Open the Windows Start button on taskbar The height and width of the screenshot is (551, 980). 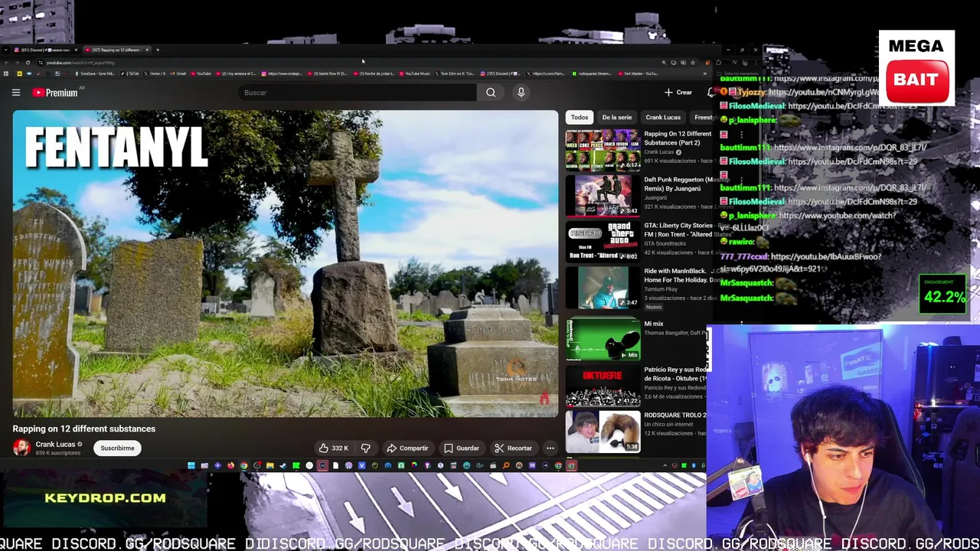pyautogui.click(x=191, y=465)
